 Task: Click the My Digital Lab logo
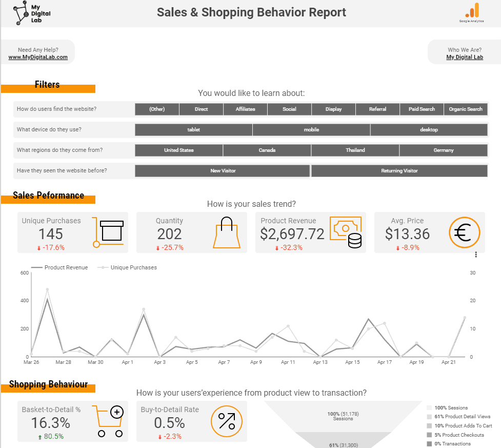coord(32,13)
